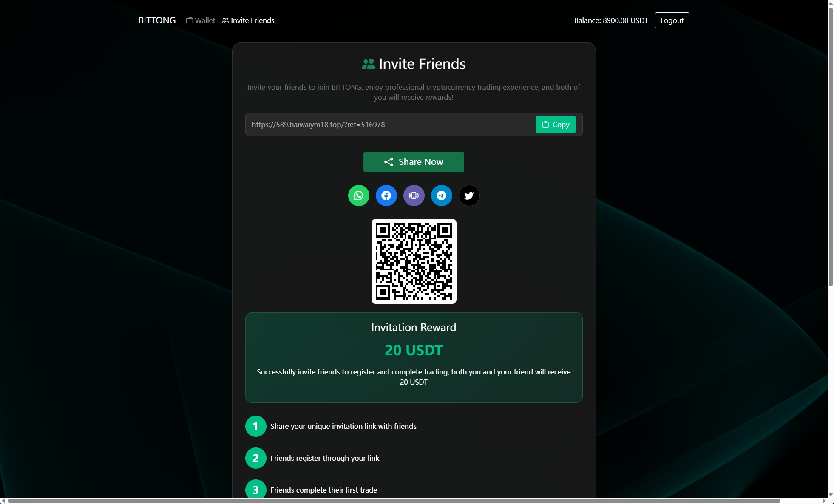Click the scroll down arrow
Image resolution: width=834 pixels, height=504 pixels.
(x=831, y=494)
